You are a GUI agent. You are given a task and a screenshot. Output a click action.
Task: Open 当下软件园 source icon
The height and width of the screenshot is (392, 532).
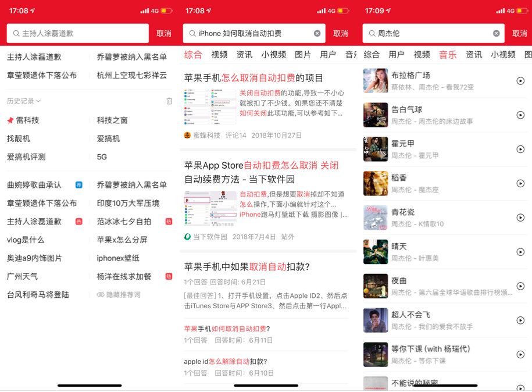187,237
